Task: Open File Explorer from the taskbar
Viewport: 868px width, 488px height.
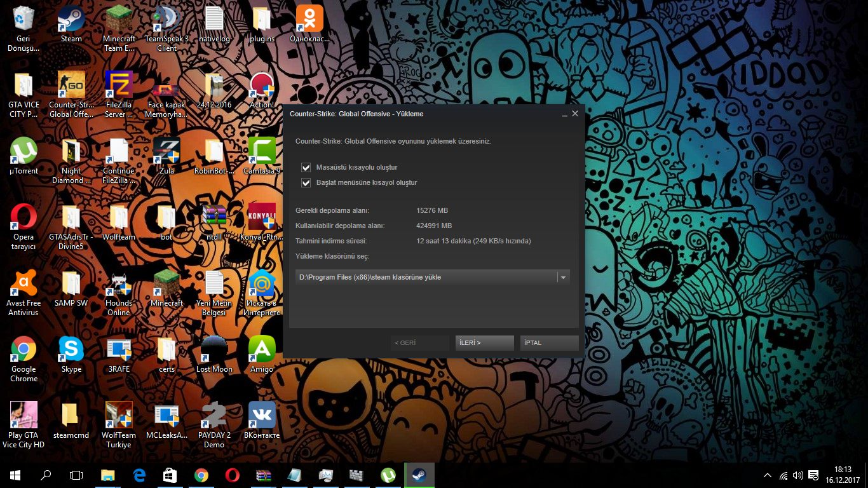Action: (108, 475)
